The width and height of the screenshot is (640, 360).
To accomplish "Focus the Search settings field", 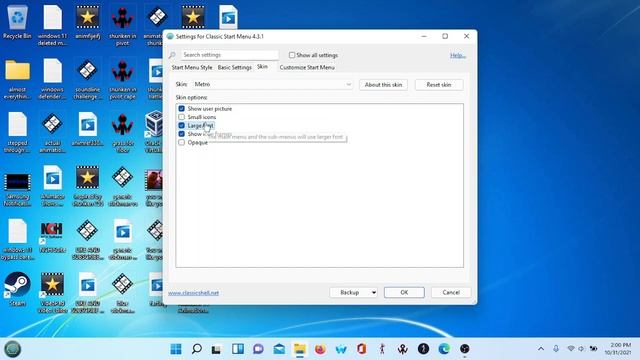I will 229,55.
